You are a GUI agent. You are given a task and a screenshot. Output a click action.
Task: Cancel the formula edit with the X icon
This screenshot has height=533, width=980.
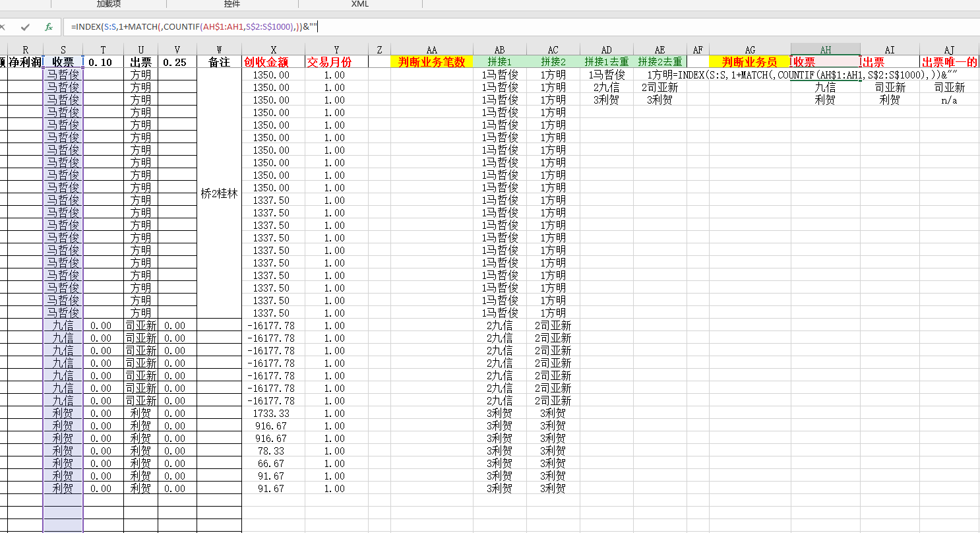[2, 27]
